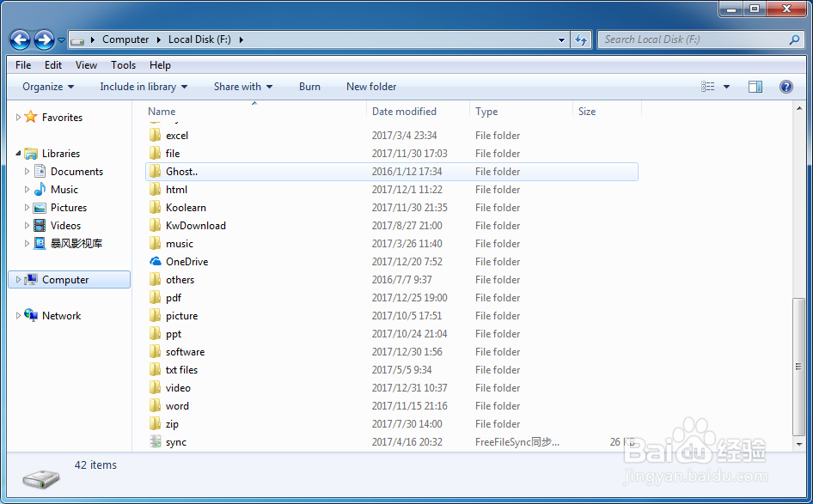The image size is (813, 504).
Task: Click the Burn toolbar button
Action: point(309,87)
